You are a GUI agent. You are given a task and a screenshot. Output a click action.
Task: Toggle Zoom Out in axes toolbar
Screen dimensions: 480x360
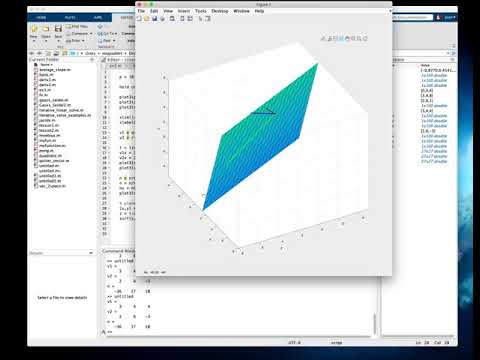[359, 39]
